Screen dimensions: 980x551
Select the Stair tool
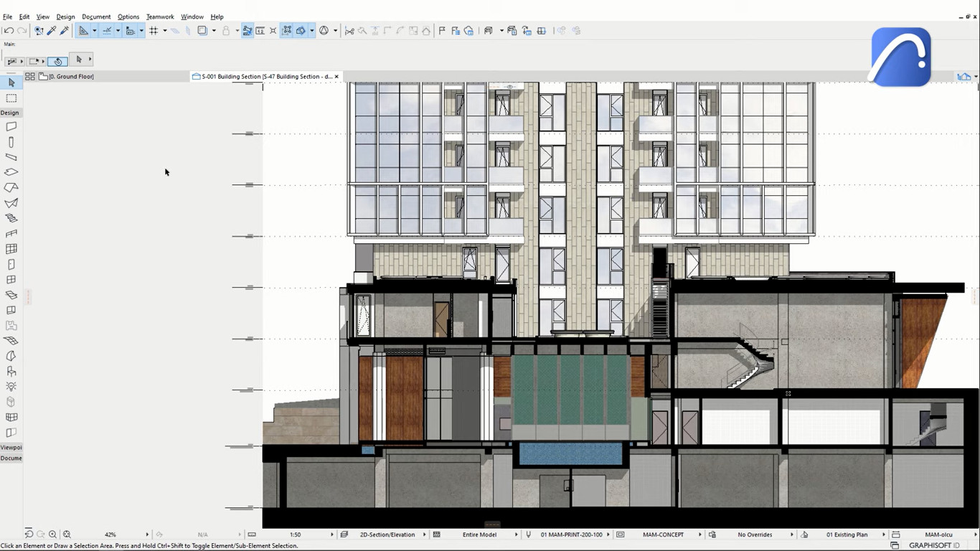pyautogui.click(x=11, y=218)
